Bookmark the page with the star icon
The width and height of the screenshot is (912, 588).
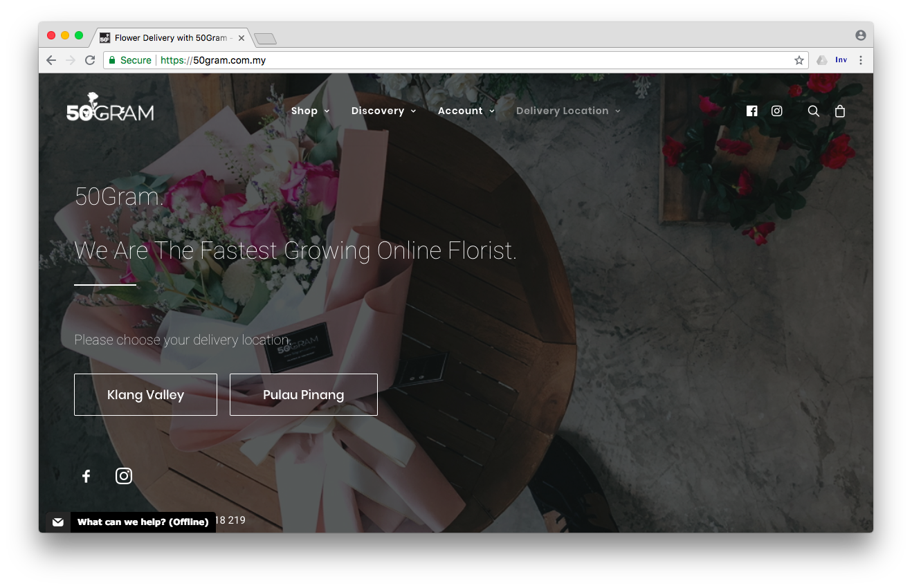coord(799,60)
